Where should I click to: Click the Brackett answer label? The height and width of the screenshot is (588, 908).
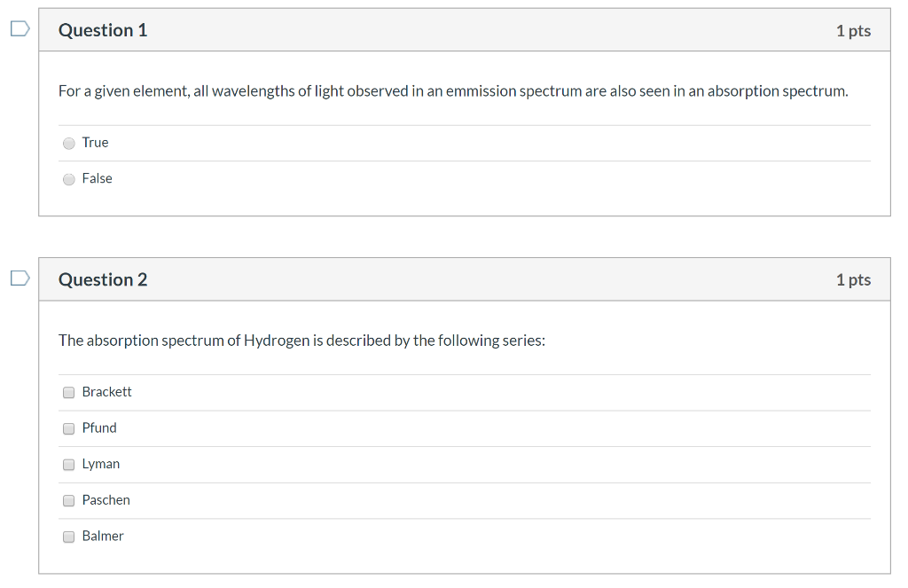tap(107, 391)
